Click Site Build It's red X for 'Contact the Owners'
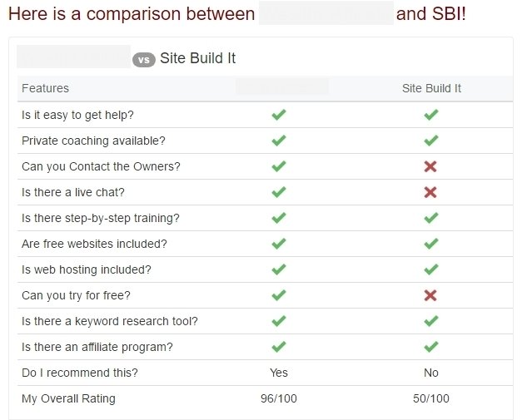This screenshot has height=420, width=522. [x=430, y=166]
